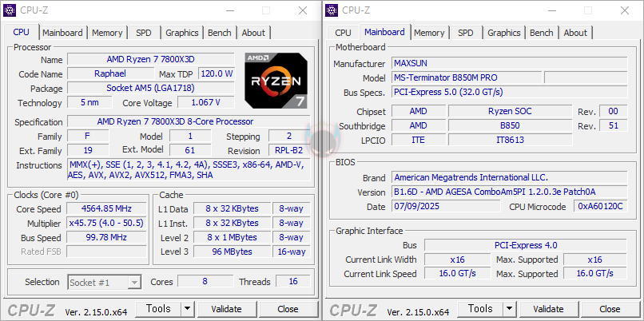
Task: Click the CPU-Z app icon in left window title bar
Action: coord(10,10)
